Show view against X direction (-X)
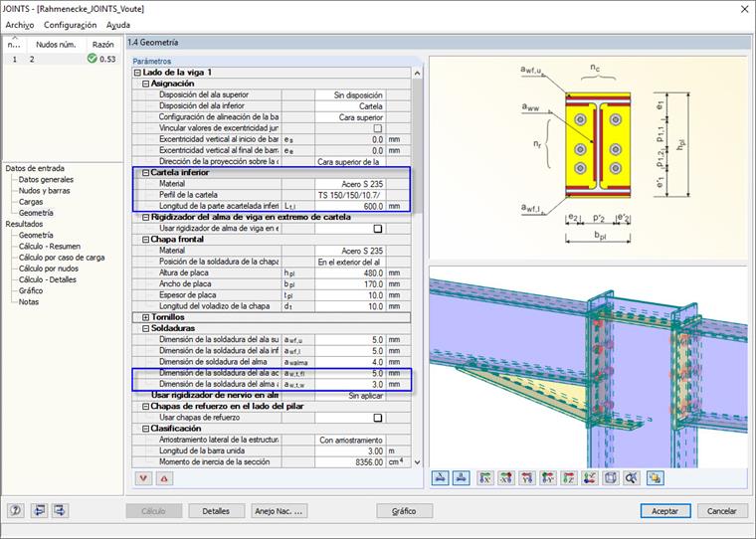Screen dimensions: 756x539 click(x=506, y=478)
